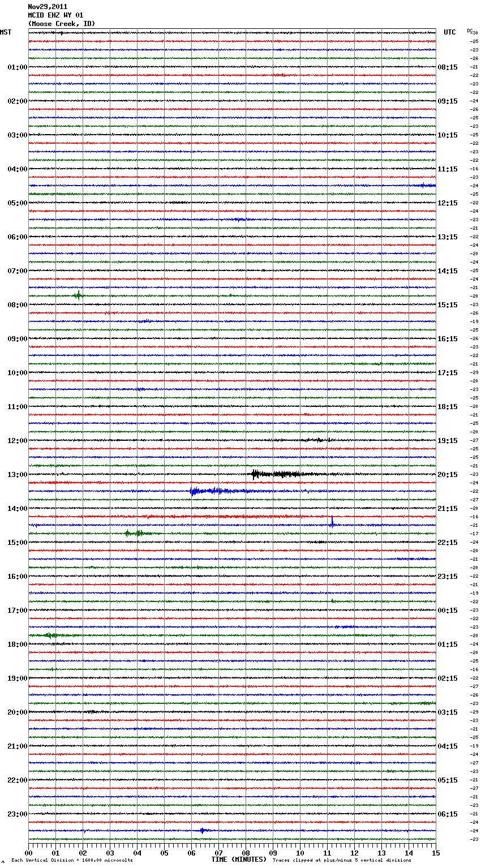
Task: Click the 02:15 UTC time label
Action: coord(448,678)
